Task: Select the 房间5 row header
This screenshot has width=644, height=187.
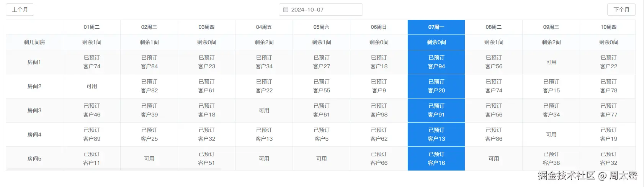Action: [x=34, y=159]
